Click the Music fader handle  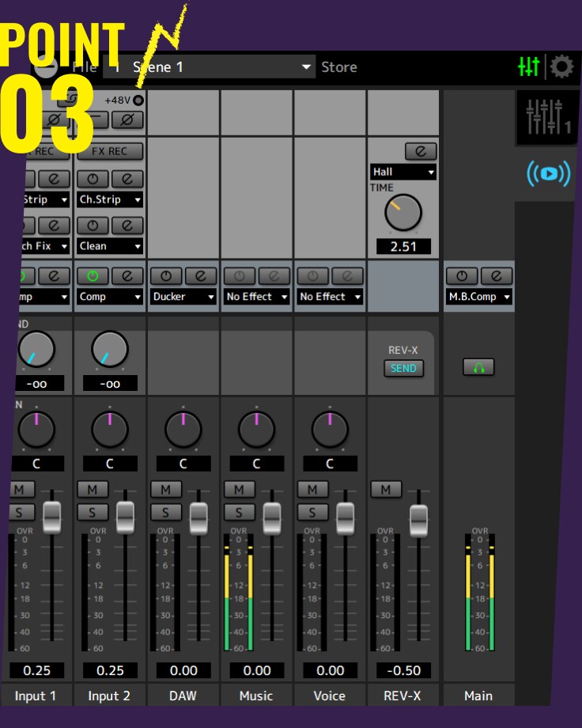click(272, 518)
